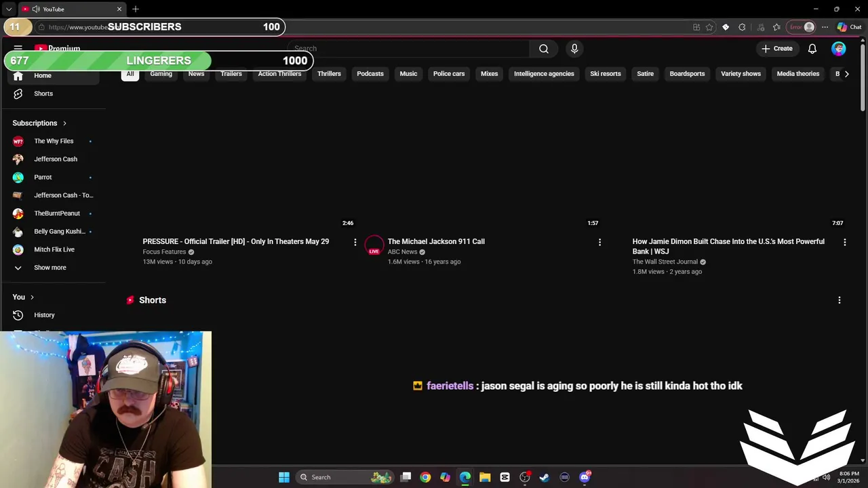The width and height of the screenshot is (868, 488).
Task: Open the split screen icon in address bar
Action: tap(696, 27)
